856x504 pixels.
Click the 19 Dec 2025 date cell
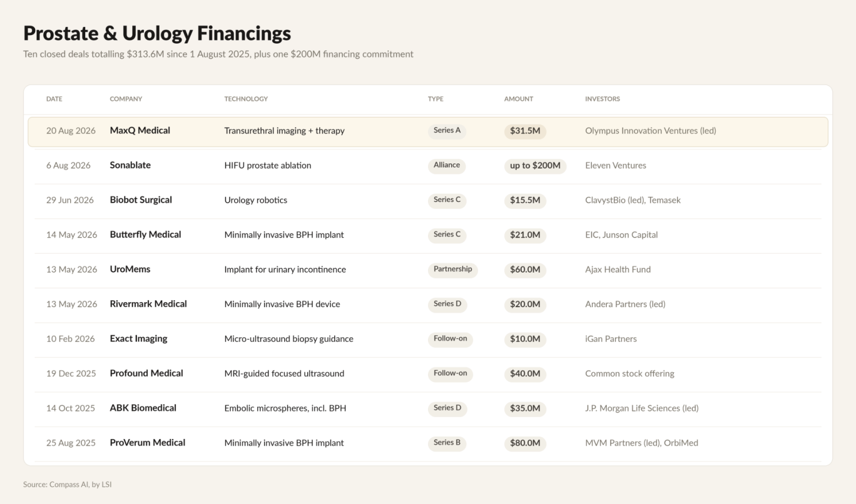(71, 373)
